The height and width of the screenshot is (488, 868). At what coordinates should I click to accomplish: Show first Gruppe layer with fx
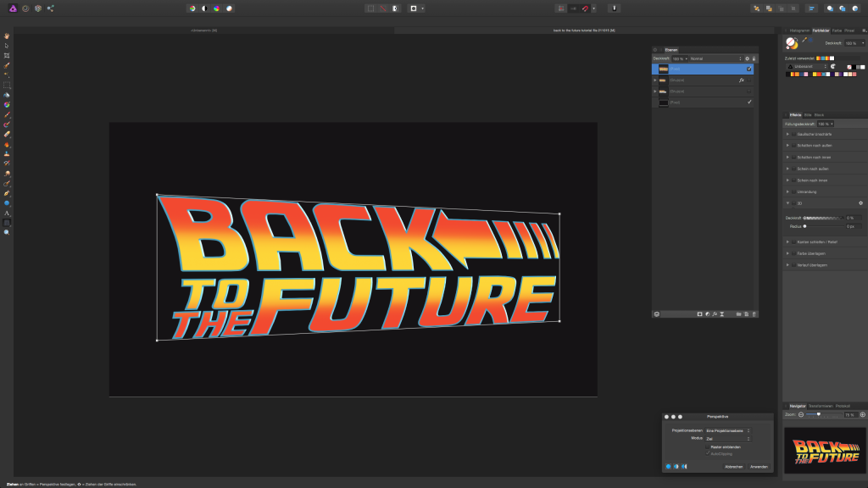[749, 80]
